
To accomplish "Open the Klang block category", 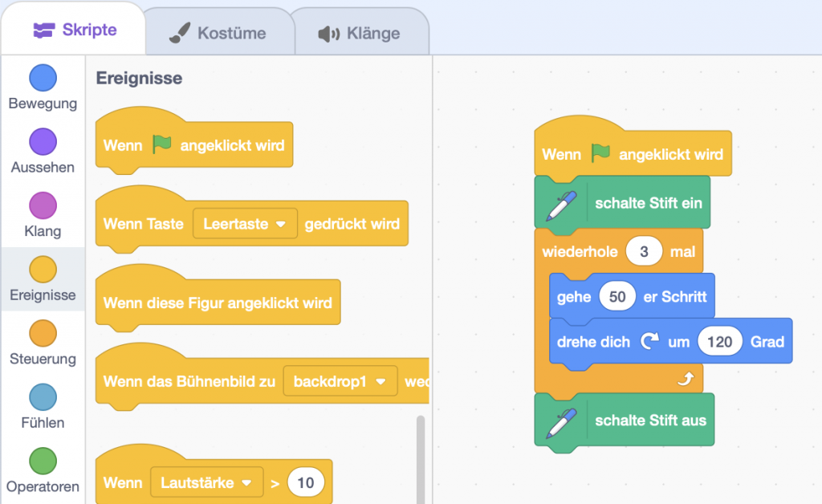I will [x=43, y=206].
